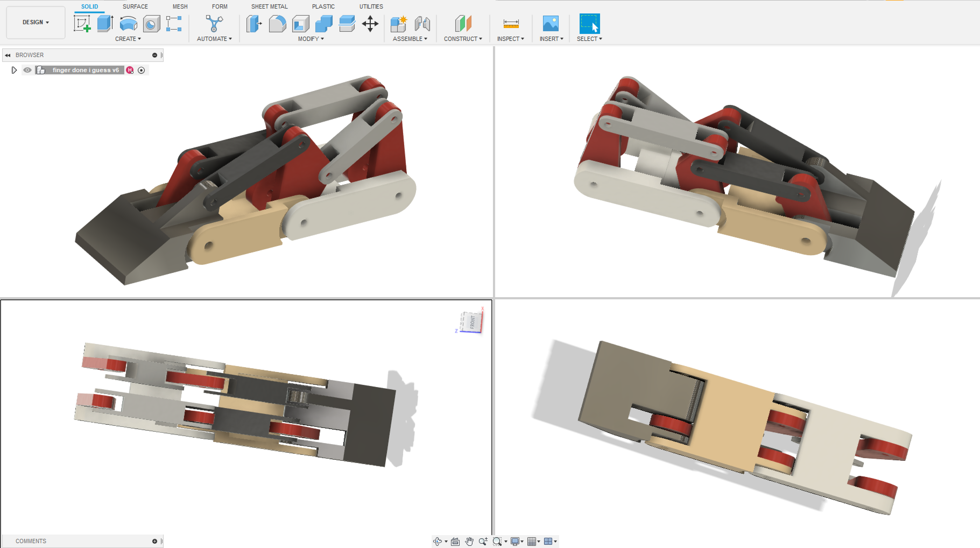Toggle visibility eye of finger done component
This screenshot has height=548, width=980.
point(27,70)
